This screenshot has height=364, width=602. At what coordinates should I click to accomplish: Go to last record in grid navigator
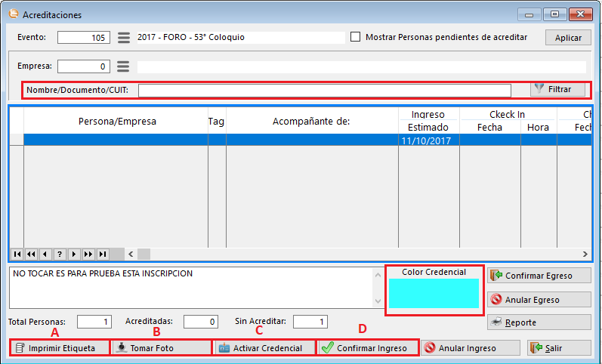tap(103, 254)
